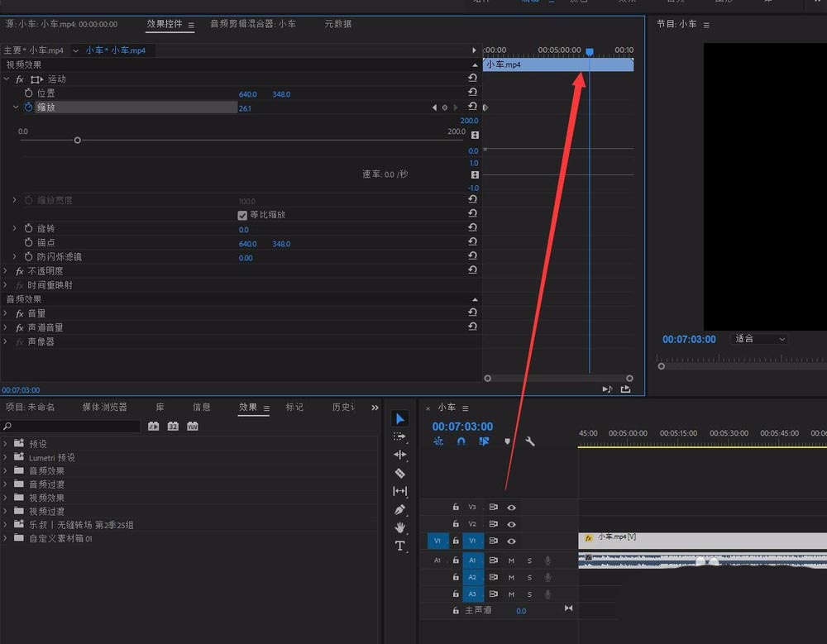Viewport: 827px width, 644px height.
Task: Reset the 音量 volume effect
Action: coord(472,312)
